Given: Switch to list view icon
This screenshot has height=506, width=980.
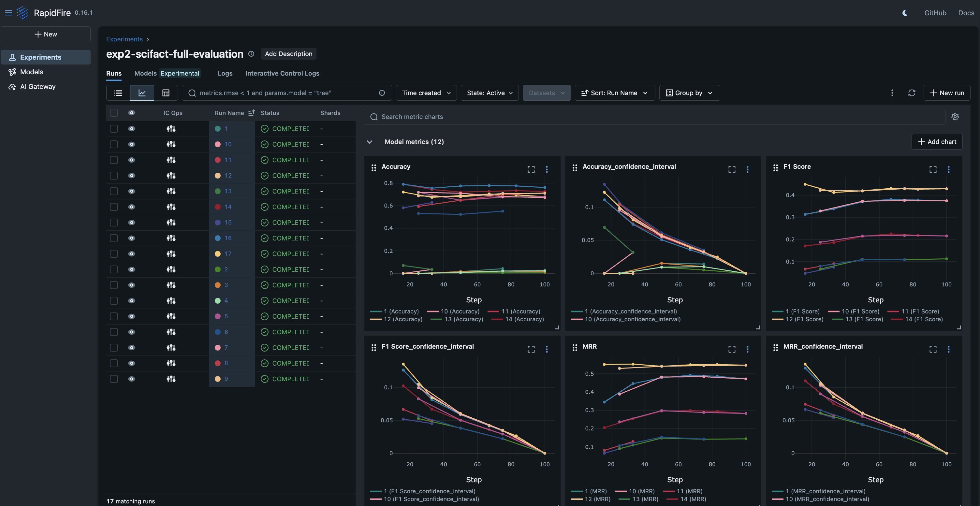Looking at the screenshot, I should point(118,93).
